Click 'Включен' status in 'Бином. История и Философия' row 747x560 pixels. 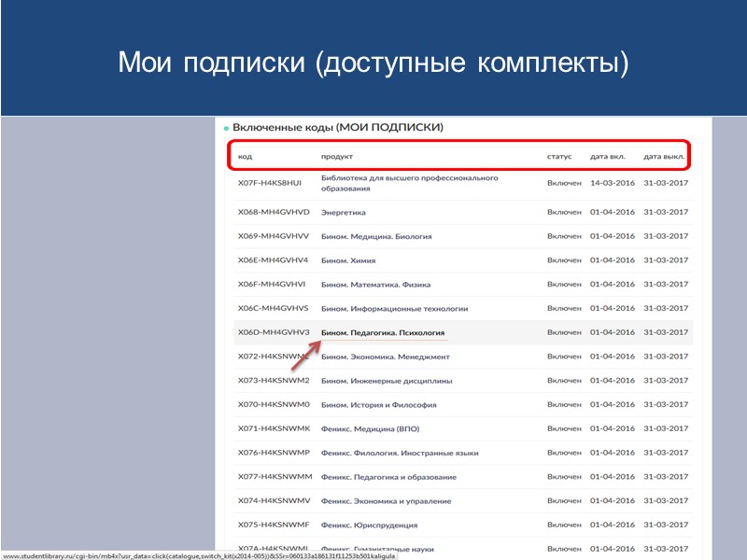click(564, 404)
